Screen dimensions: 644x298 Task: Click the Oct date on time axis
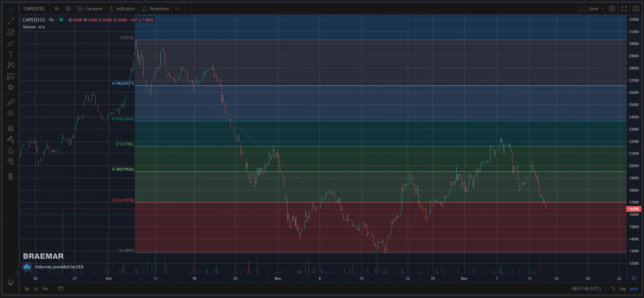point(109,279)
